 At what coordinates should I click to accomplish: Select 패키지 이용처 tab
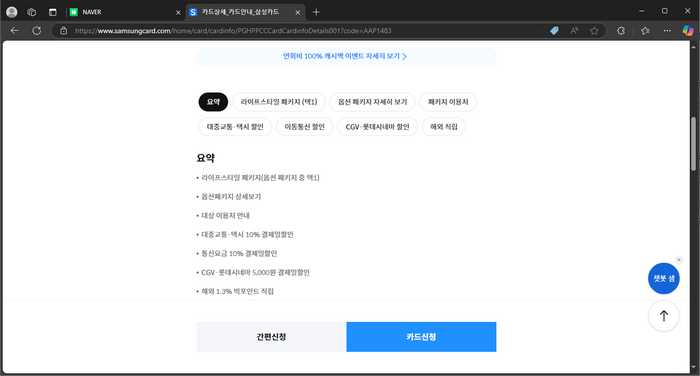pyautogui.click(x=448, y=102)
